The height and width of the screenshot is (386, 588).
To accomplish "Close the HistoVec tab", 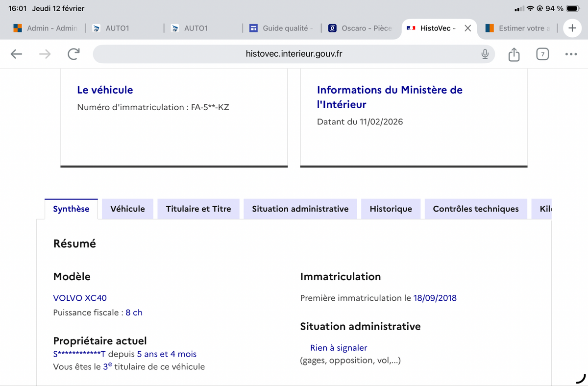I will [467, 28].
